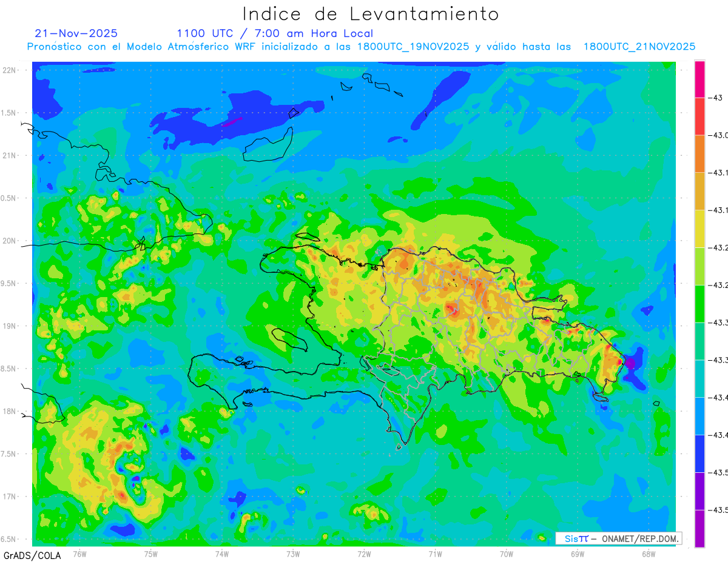Image resolution: width=728 pixels, height=562 pixels.
Task: Click the yellow swatch in the color bar
Action: [x=699, y=229]
